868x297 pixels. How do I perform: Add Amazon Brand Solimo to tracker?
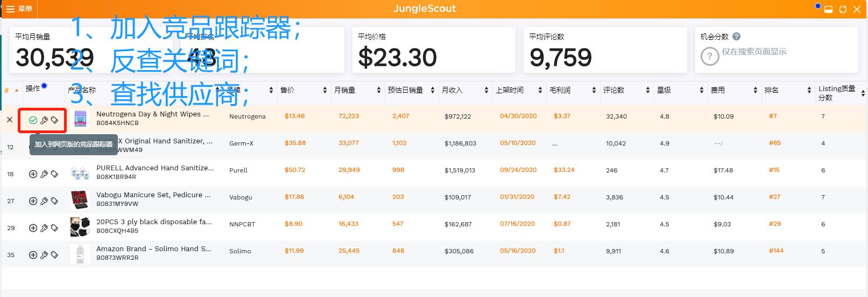click(x=33, y=255)
